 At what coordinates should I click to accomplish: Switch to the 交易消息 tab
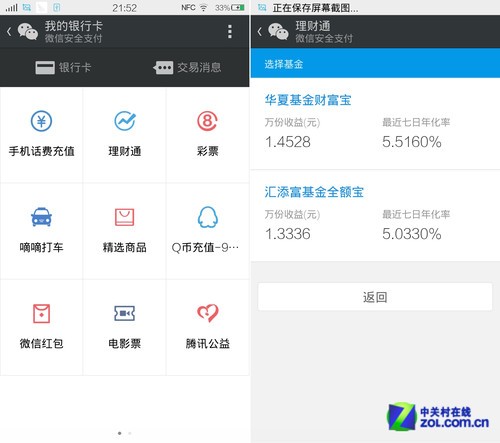187,68
